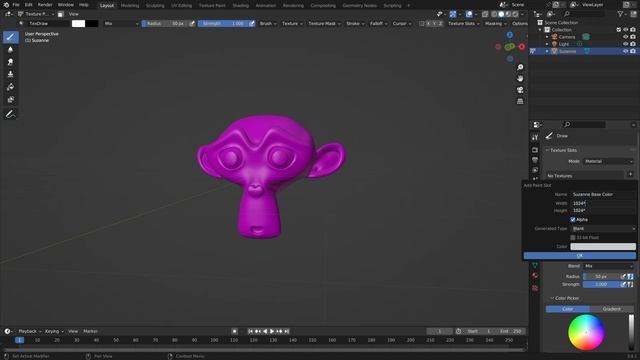The image size is (640, 360).
Task: Toggle the camera view icon
Action: click(x=520, y=90)
